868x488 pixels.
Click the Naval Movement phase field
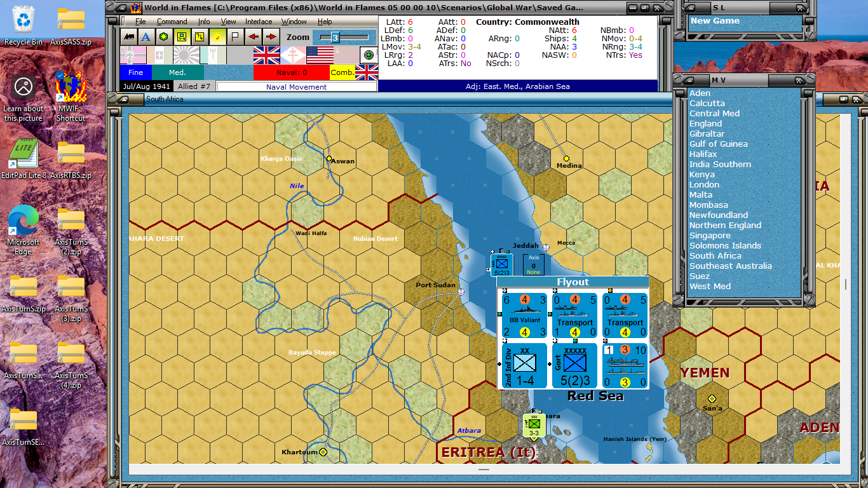(x=296, y=86)
